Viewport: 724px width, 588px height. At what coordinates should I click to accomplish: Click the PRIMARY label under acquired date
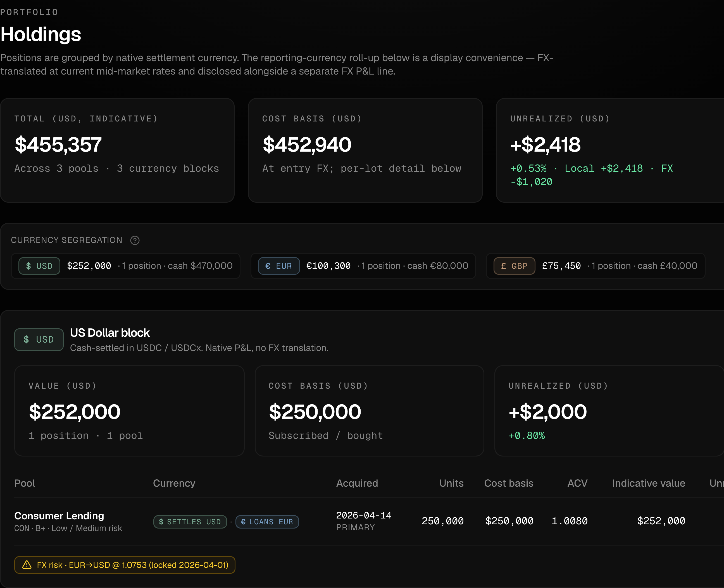(355, 527)
